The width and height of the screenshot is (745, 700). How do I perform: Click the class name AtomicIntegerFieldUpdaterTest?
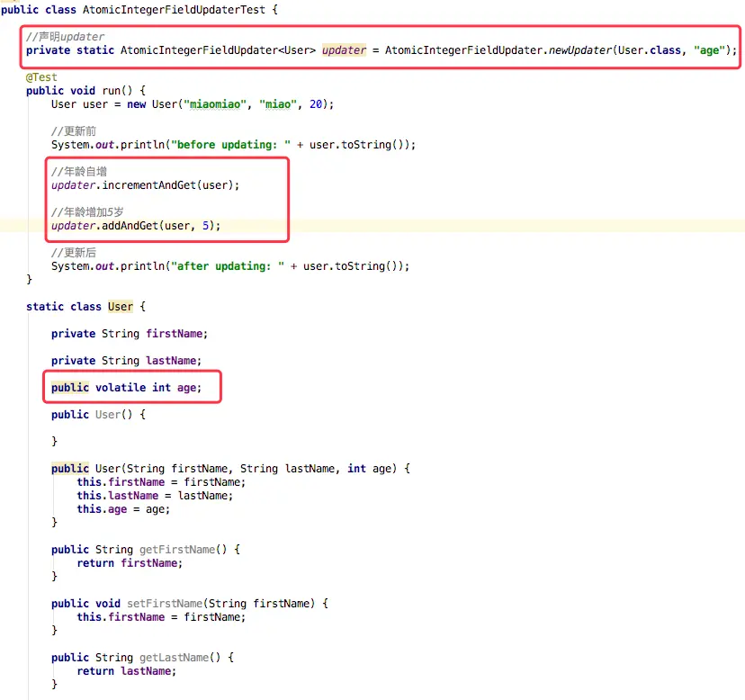[174, 10]
